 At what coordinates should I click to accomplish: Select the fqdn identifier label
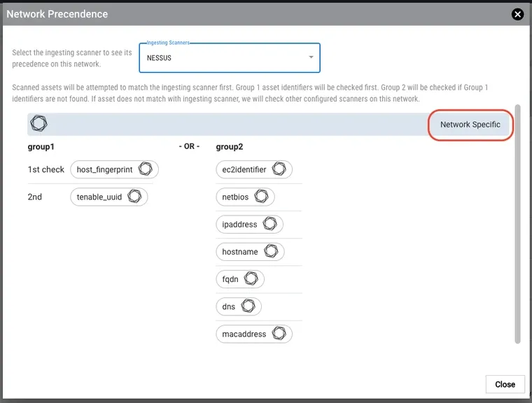click(x=230, y=279)
